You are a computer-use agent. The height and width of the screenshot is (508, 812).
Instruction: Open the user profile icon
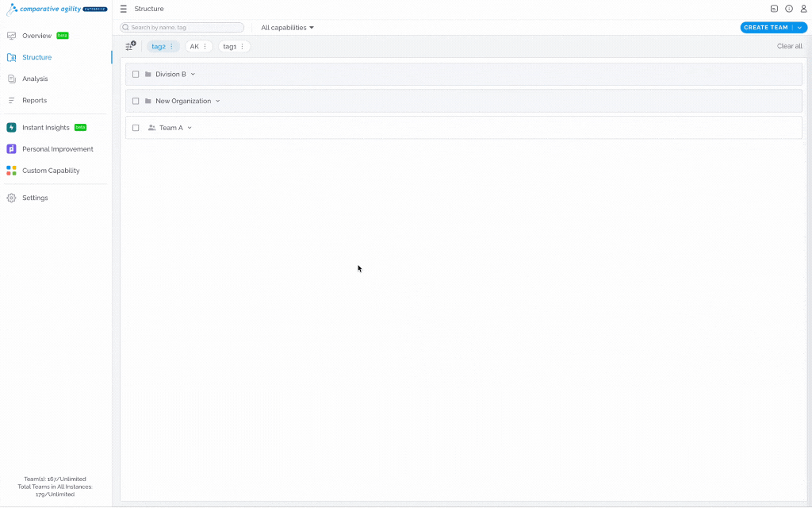coord(804,9)
